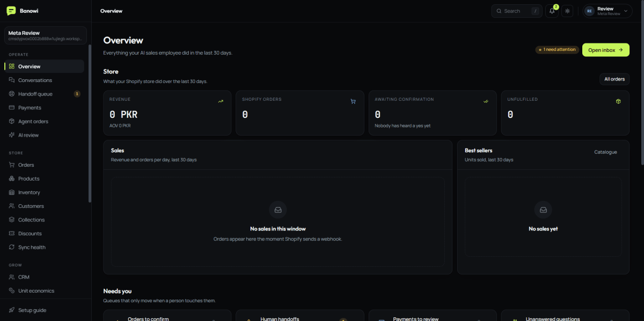The width and height of the screenshot is (644, 321).
Task: Click the Awaiting Confirmation double-check icon
Action: (486, 101)
